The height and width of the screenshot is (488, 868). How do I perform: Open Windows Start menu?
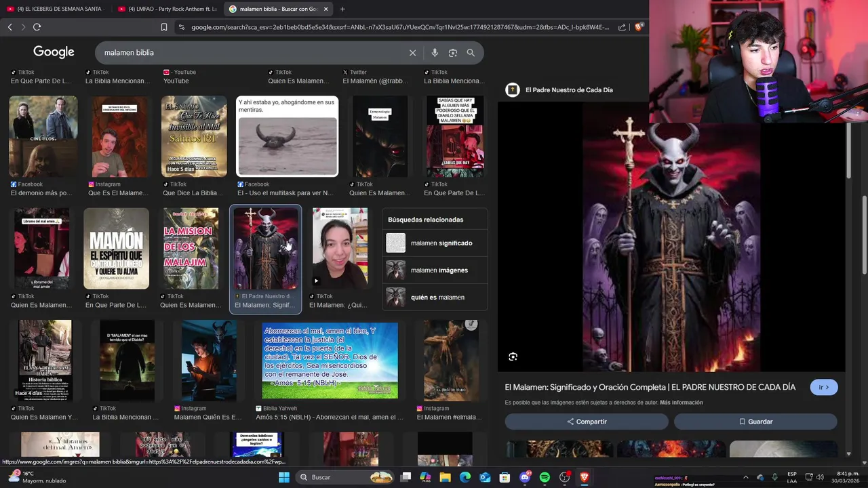click(284, 477)
